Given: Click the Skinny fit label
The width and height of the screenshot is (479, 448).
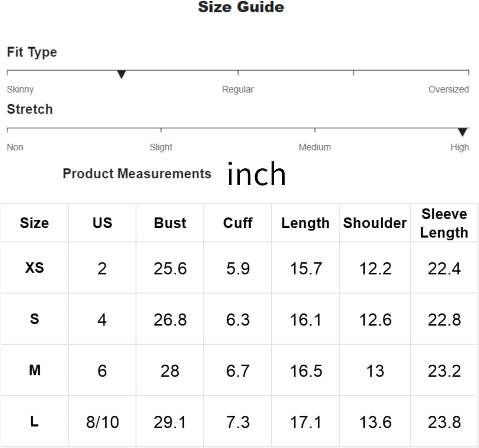Looking at the screenshot, I should (x=20, y=89).
